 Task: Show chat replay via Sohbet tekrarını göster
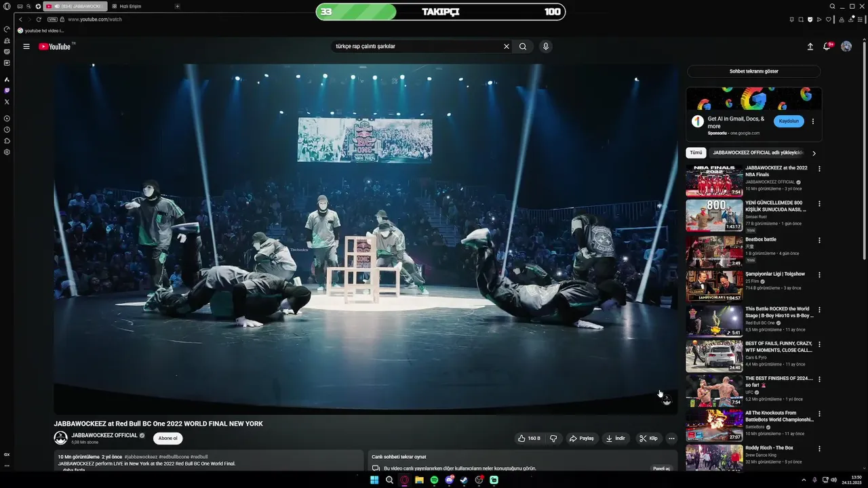click(x=753, y=71)
